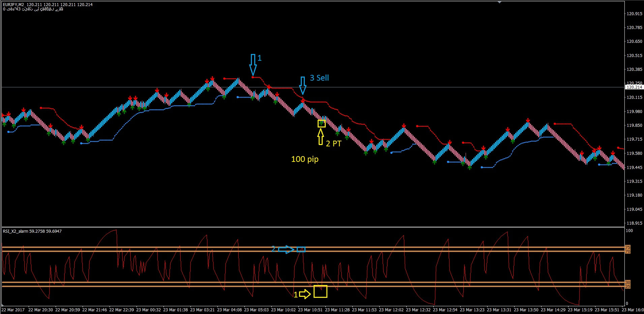This screenshot has height=314, width=644.
Task: Click the yellow 2 PT arrow annotation
Action: [x=320, y=137]
